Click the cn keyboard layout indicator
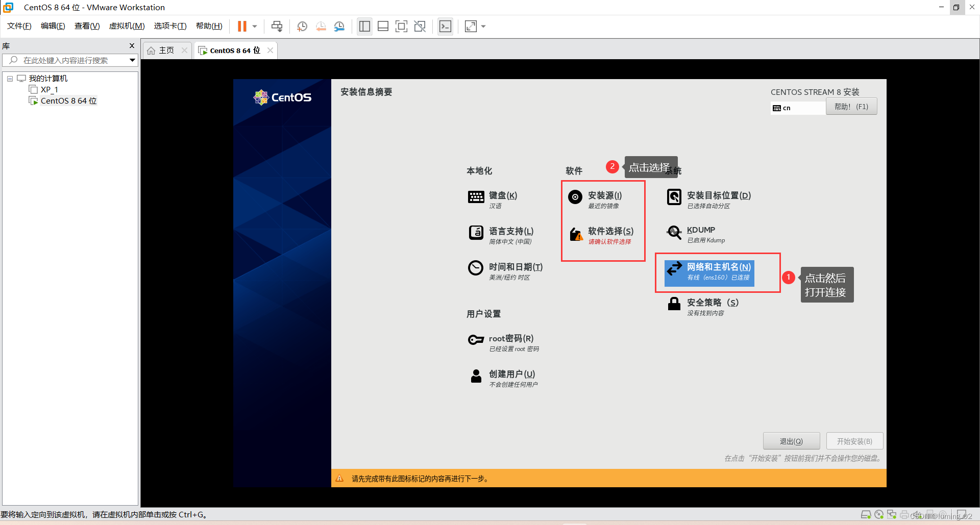 (x=798, y=108)
